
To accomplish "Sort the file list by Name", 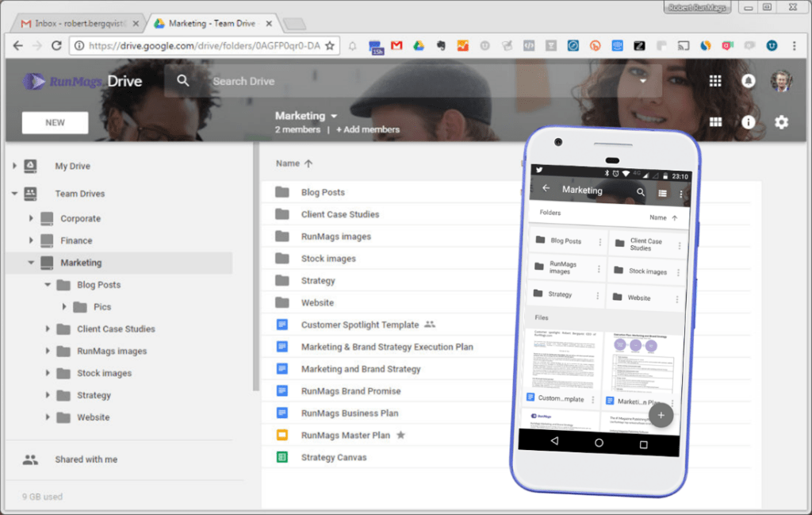I will (294, 163).
